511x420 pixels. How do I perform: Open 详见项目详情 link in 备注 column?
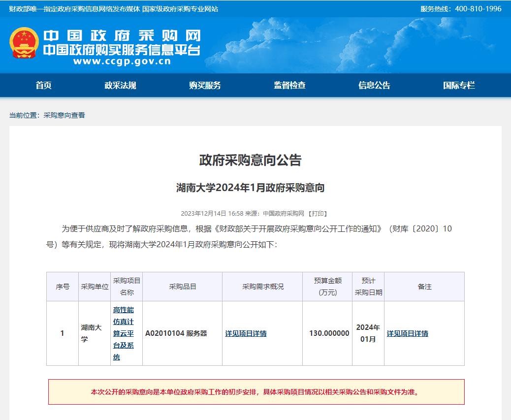coord(407,333)
